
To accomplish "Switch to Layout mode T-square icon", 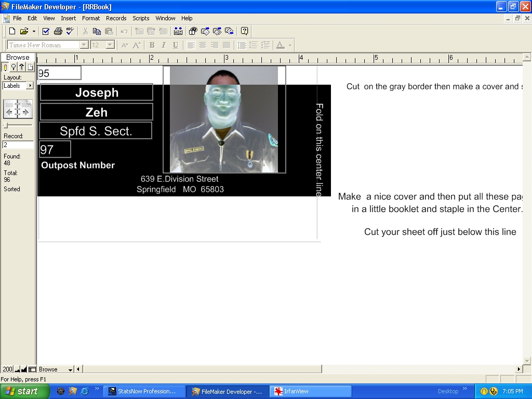I will click(22, 67).
